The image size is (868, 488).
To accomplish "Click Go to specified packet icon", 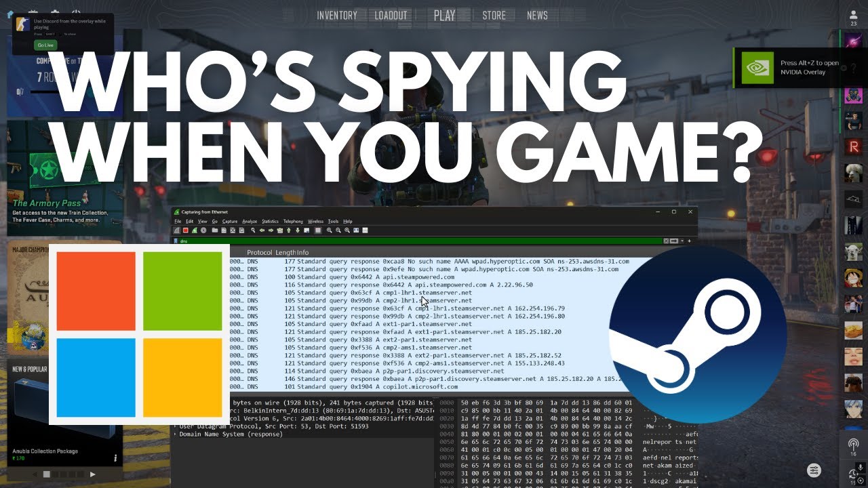I will 280,230.
